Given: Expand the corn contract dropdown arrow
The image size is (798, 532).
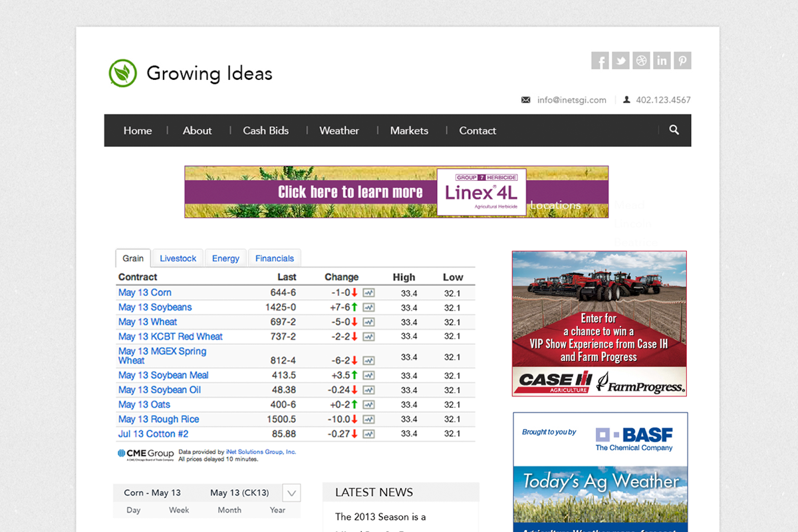Looking at the screenshot, I should [291, 493].
